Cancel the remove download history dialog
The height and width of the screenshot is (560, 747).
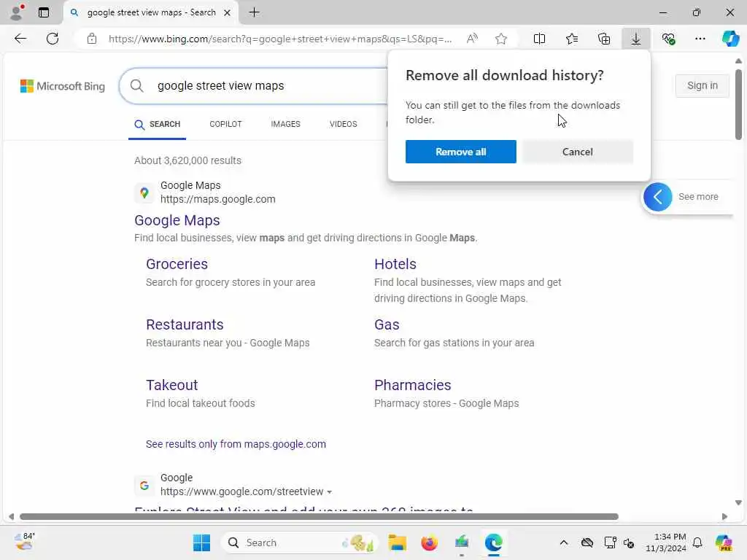(x=578, y=152)
